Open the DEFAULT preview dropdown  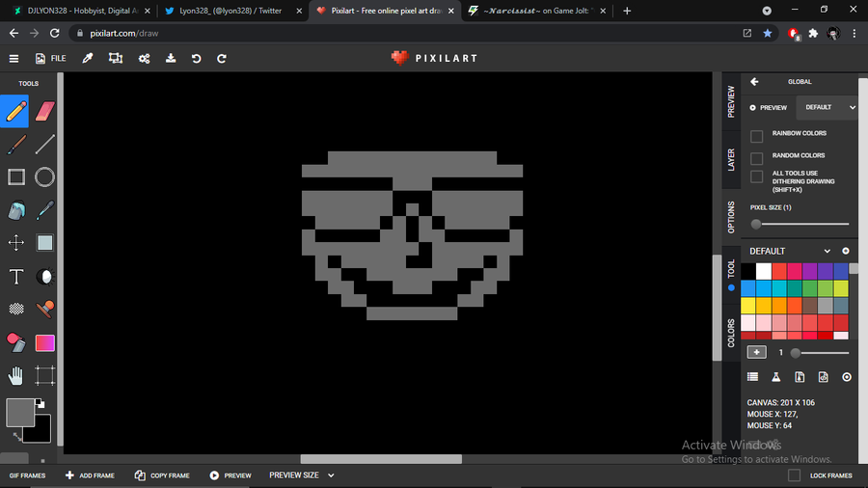[x=827, y=107]
